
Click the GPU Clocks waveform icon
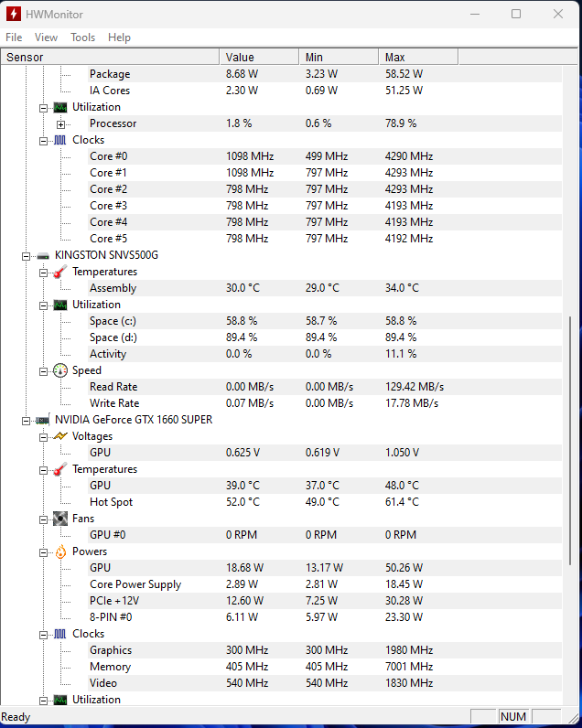(60, 634)
